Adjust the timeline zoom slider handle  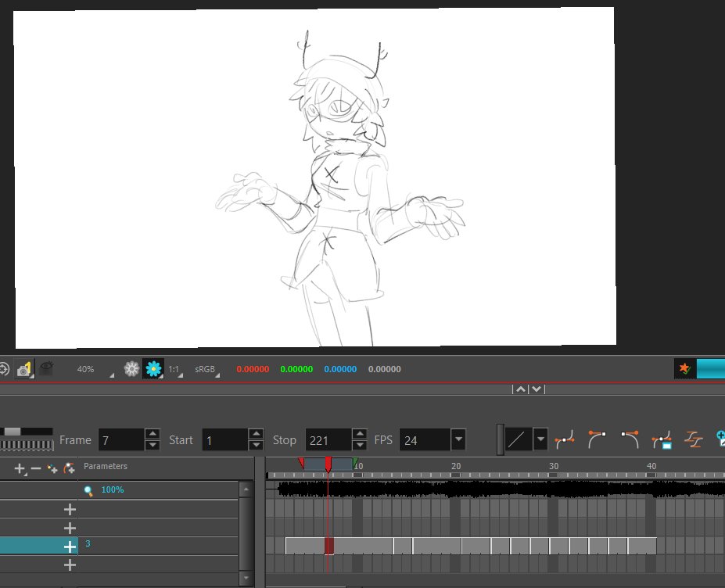point(13,432)
